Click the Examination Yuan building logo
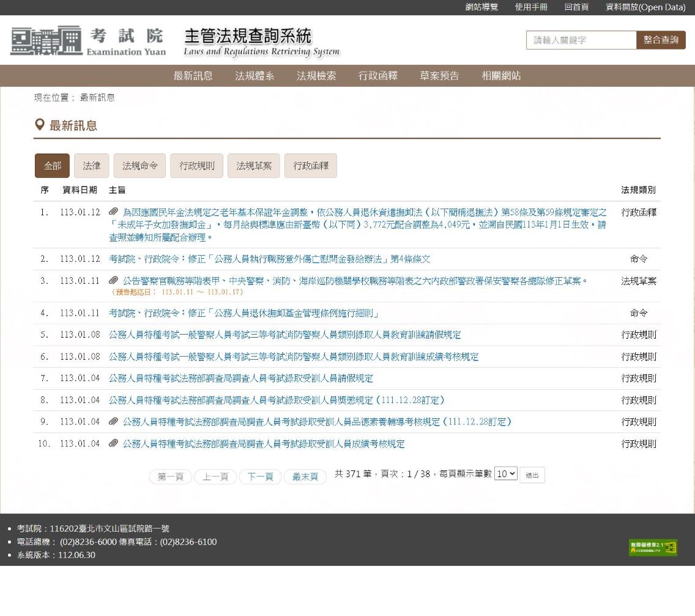 (x=46, y=41)
